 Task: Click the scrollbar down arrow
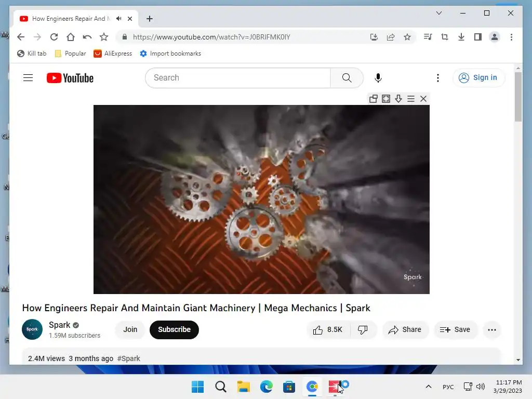coord(518,360)
